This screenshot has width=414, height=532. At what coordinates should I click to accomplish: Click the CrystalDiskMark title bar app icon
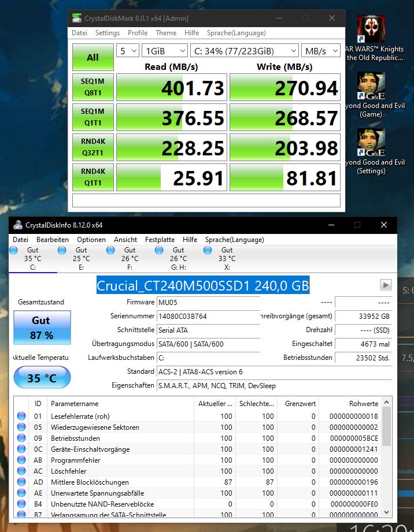pyautogui.click(x=77, y=18)
